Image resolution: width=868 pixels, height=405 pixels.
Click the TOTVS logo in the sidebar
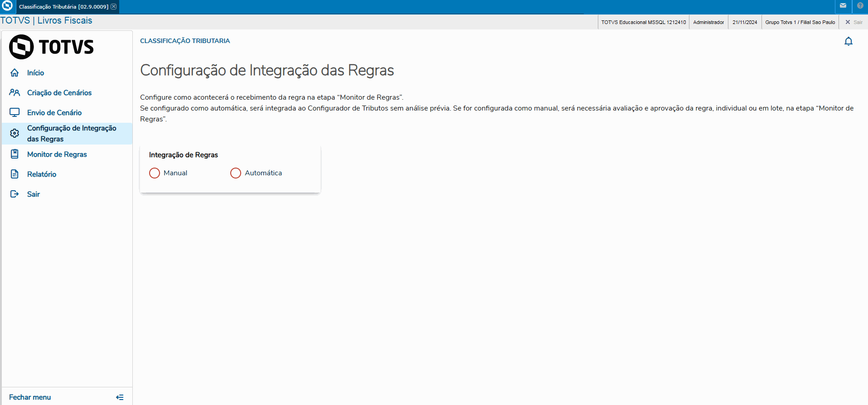click(x=51, y=47)
